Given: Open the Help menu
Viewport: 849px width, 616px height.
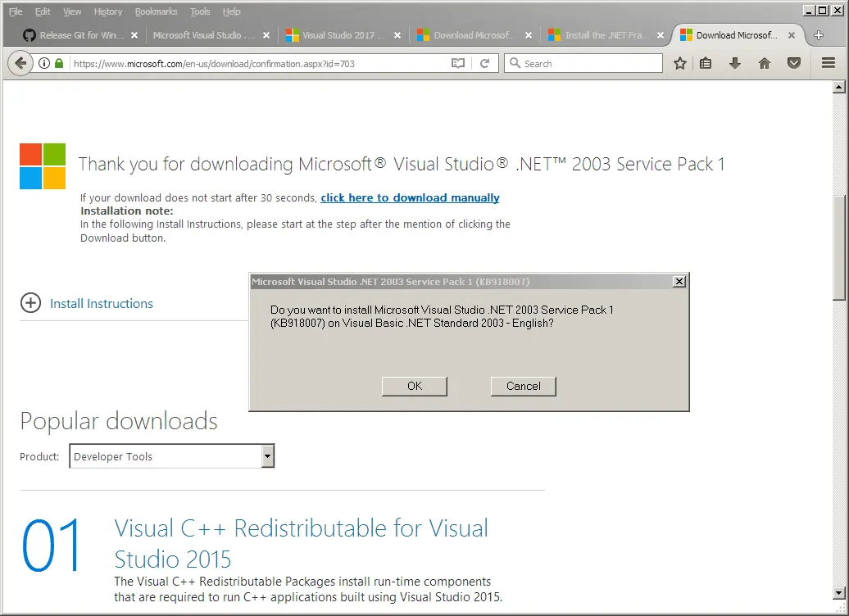Looking at the screenshot, I should 231,11.
